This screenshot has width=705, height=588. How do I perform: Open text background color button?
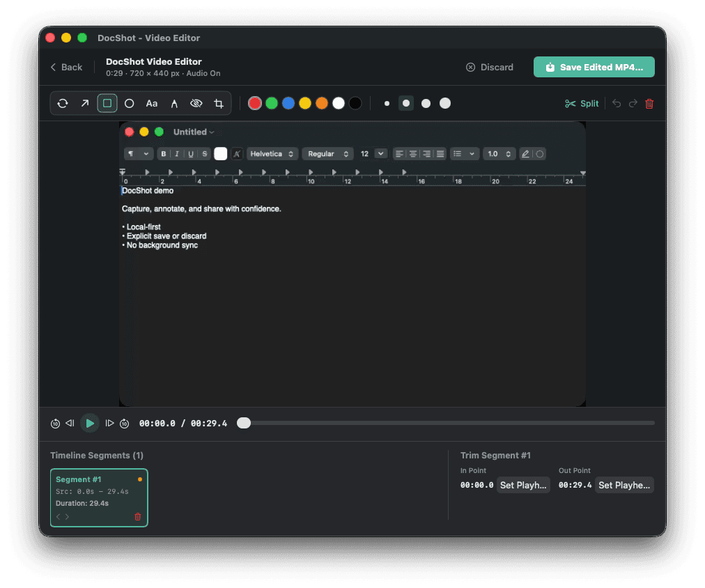pyautogui.click(x=237, y=154)
